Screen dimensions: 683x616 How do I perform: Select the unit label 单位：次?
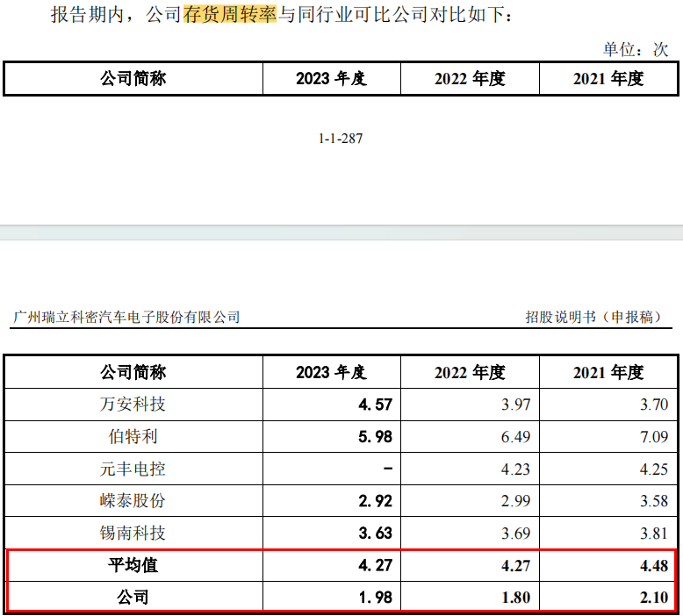pos(636,49)
